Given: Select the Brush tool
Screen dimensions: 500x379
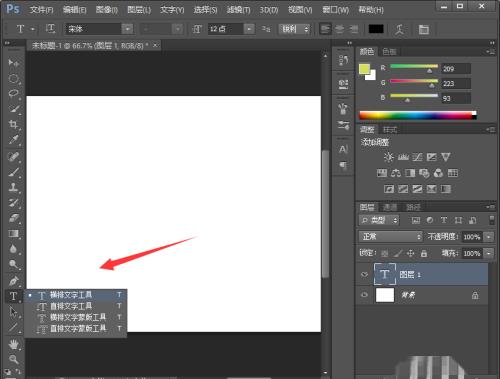Looking at the screenshot, I should click(13, 172).
